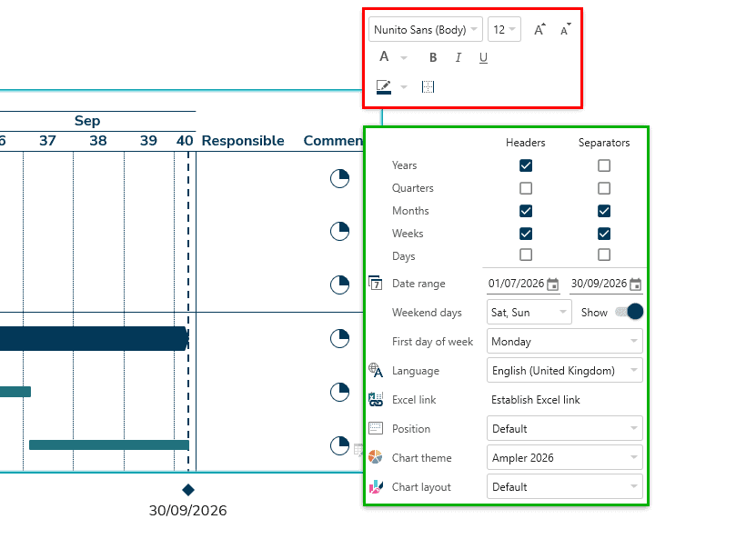Screen dimensions: 756x539
Task: Check Quarters headers checkbox
Action: coord(526,188)
